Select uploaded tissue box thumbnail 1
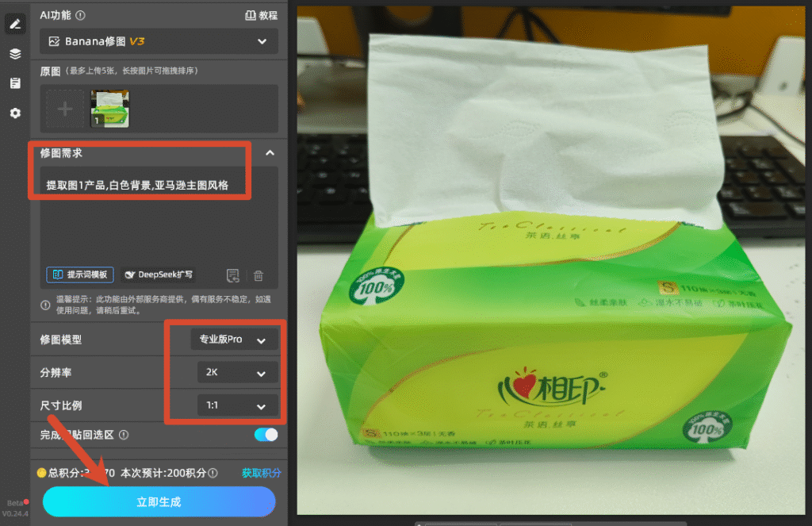Viewport: 812px width, 526px height. (x=109, y=109)
